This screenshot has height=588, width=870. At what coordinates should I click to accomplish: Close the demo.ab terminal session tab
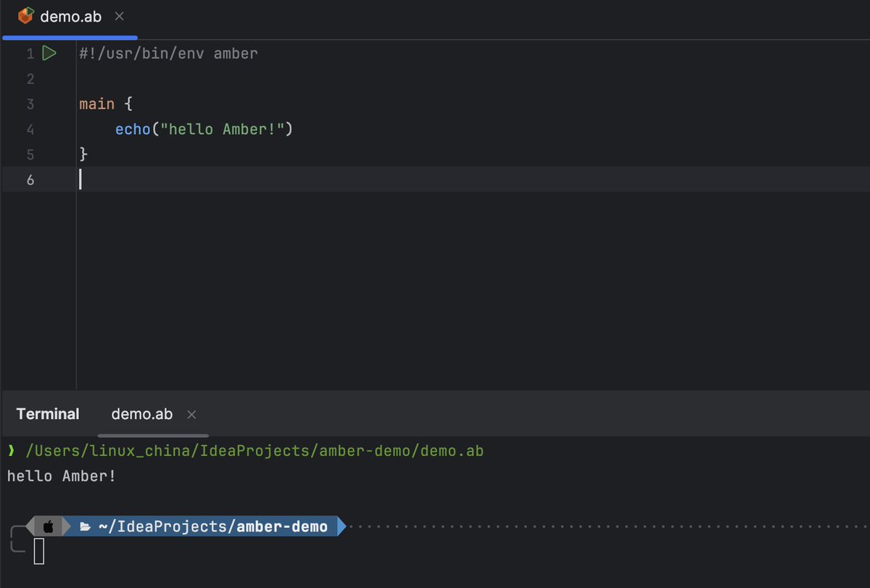tap(191, 415)
